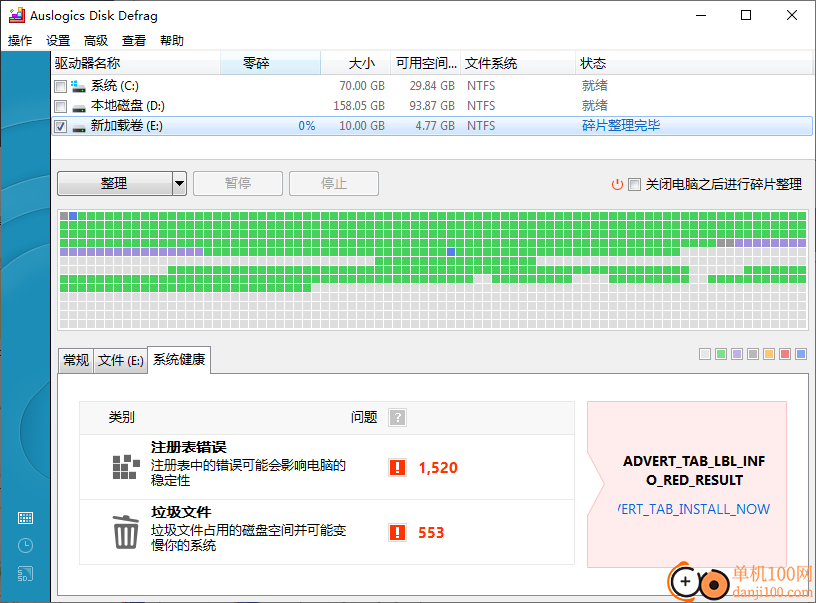Screen dimensions: 816x603
Task: Select the 本地磁盘 (D:) drive row
Action: (x=432, y=106)
